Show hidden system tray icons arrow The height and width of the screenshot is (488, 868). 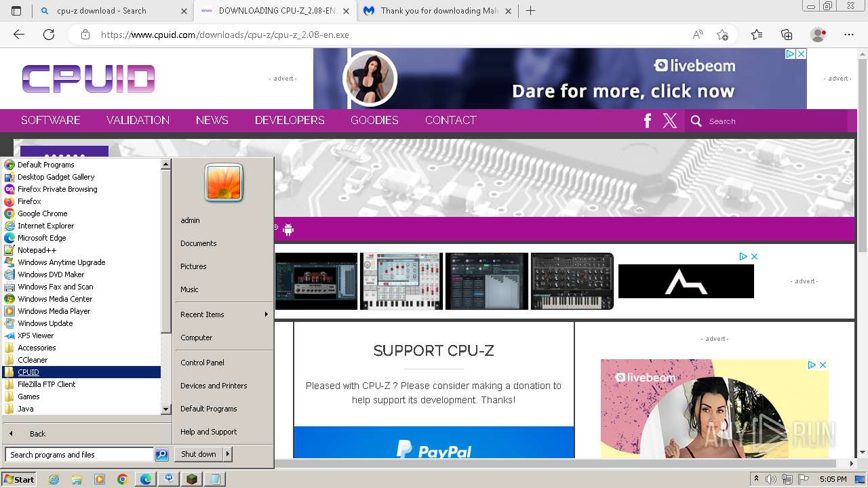coord(757,479)
